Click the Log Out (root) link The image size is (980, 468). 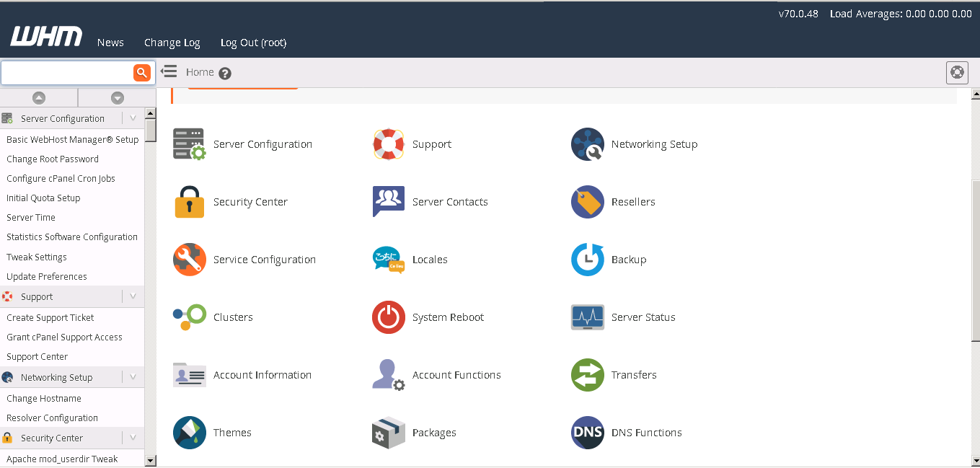tap(253, 43)
